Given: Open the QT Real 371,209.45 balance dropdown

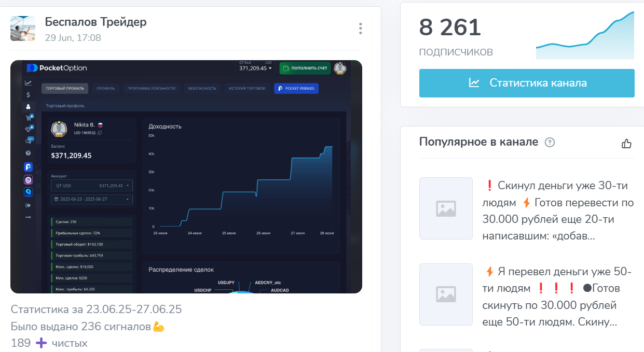Looking at the screenshot, I should (255, 67).
